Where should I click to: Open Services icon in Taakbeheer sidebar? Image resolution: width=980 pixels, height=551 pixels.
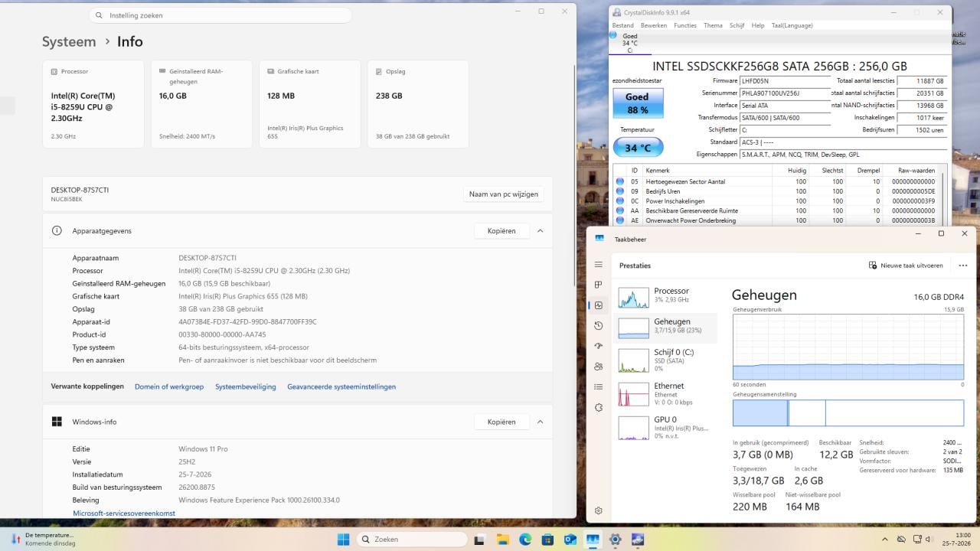coord(599,408)
